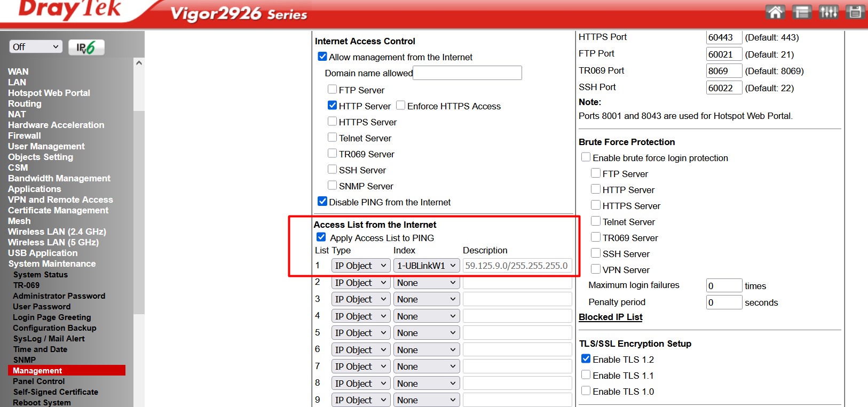Open the Off dropdown in the sidebar
Image resolution: width=868 pixels, height=407 pixels.
[x=36, y=47]
